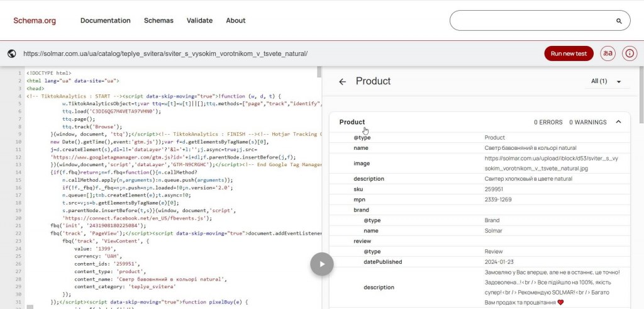Click the Product page heading
This screenshot has height=309, width=644.
[x=374, y=81]
